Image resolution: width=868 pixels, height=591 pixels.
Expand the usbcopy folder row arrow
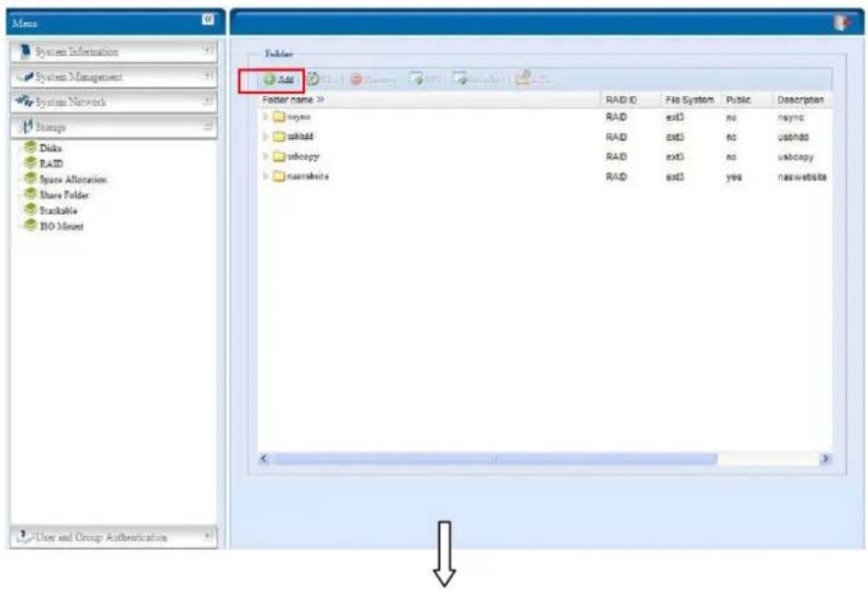point(266,156)
